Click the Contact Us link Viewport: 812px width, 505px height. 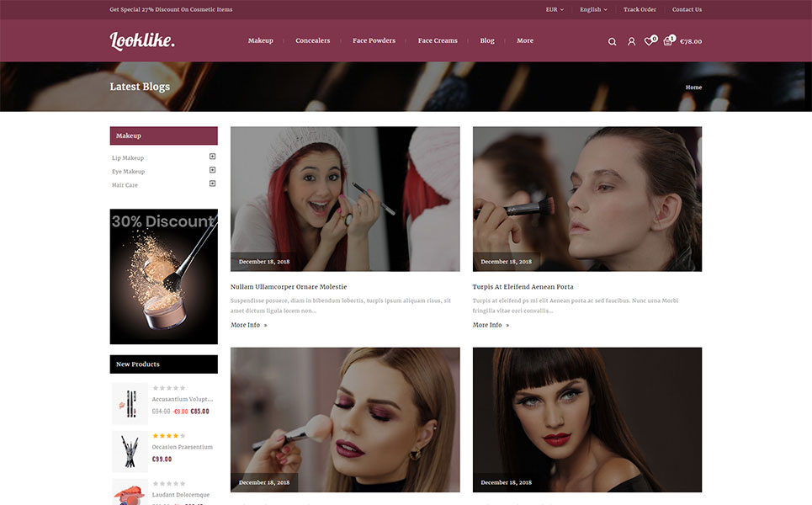(x=687, y=9)
